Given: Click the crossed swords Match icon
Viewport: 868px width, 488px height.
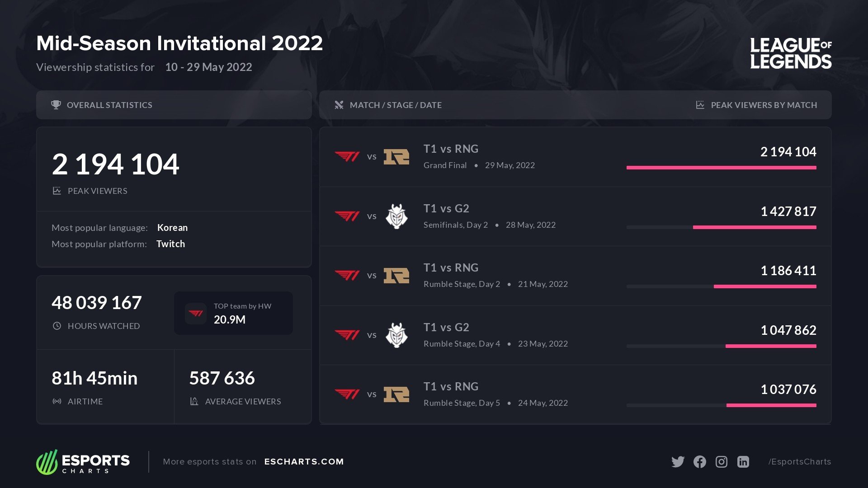Looking at the screenshot, I should (339, 105).
